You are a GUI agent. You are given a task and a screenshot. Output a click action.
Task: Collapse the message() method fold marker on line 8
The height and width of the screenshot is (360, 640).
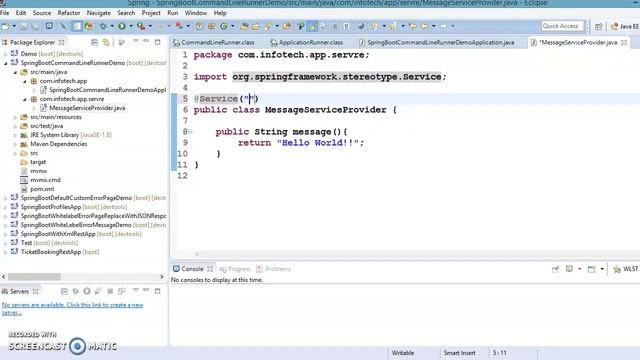pyautogui.click(x=190, y=132)
